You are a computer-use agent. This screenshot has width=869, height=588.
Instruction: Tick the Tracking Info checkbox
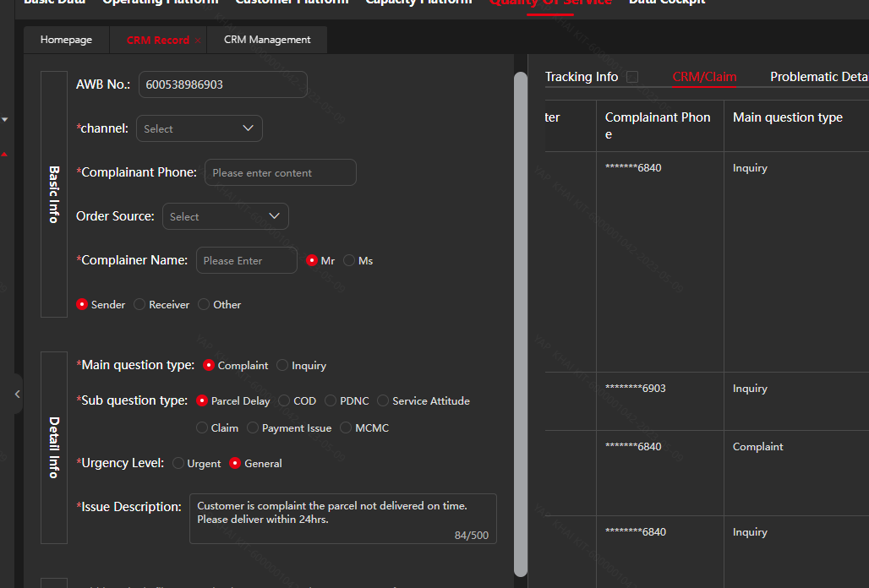[x=632, y=77]
